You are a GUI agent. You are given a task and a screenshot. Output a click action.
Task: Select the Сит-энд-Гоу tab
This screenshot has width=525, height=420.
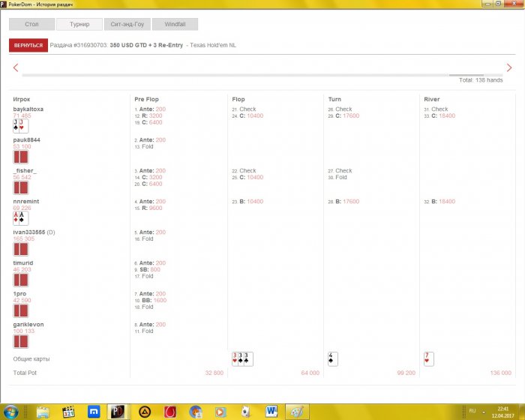coord(127,24)
